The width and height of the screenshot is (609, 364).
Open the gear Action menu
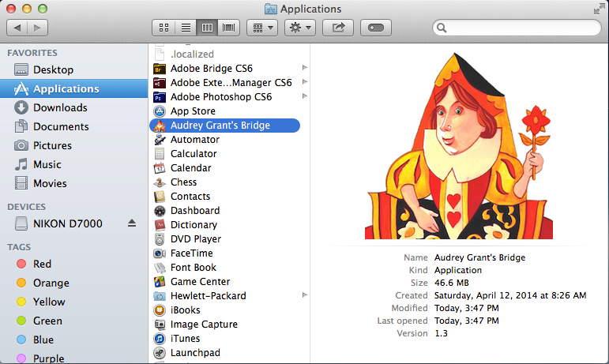click(x=300, y=28)
